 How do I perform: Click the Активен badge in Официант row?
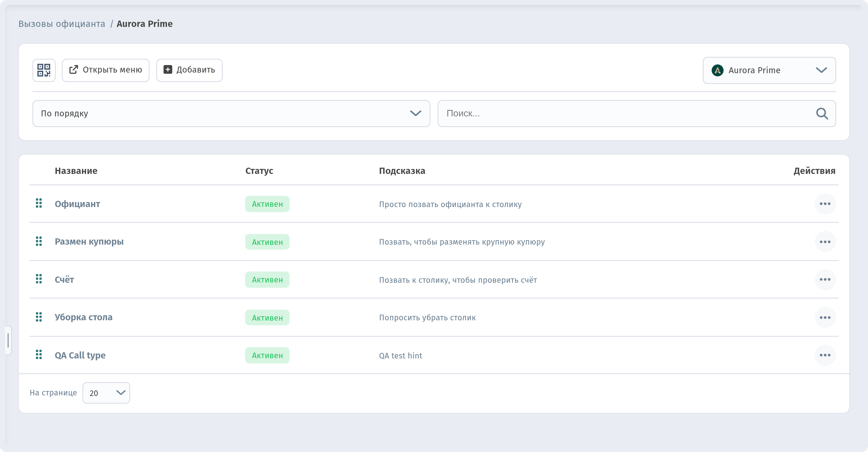267,204
